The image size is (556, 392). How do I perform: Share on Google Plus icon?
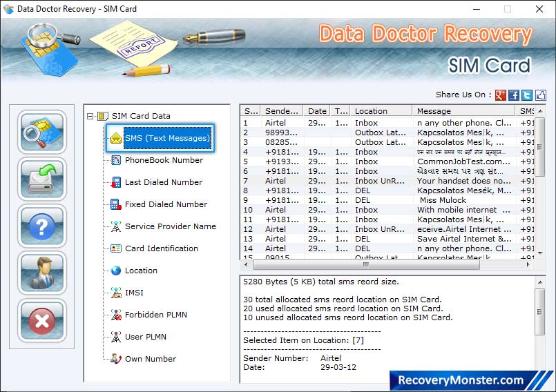[x=500, y=95]
